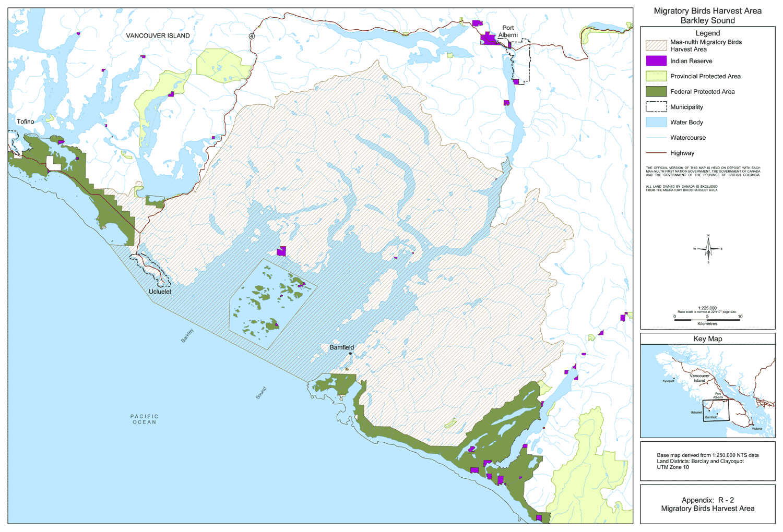Click the Provincial Protected Area swatch

[656, 76]
